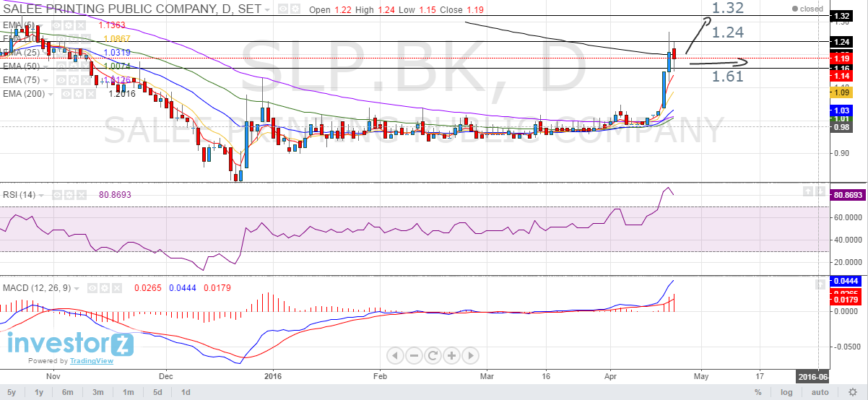The width and height of the screenshot is (868, 400).
Task: Open EMA (5) settings gear
Action: point(70,25)
